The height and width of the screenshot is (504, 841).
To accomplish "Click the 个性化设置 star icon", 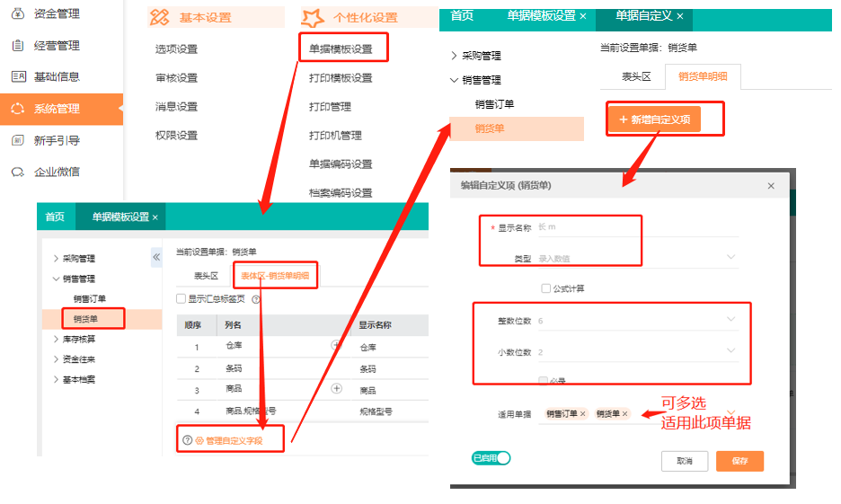I will coord(313,18).
